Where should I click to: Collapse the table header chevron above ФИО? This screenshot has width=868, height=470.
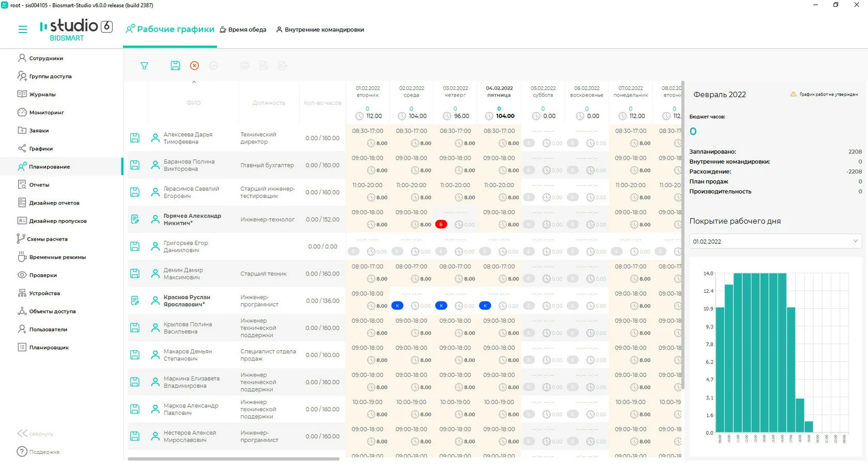[x=194, y=82]
